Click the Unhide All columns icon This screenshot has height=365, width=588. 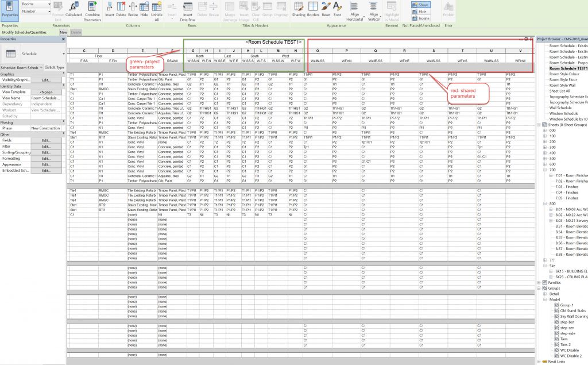(156, 9)
